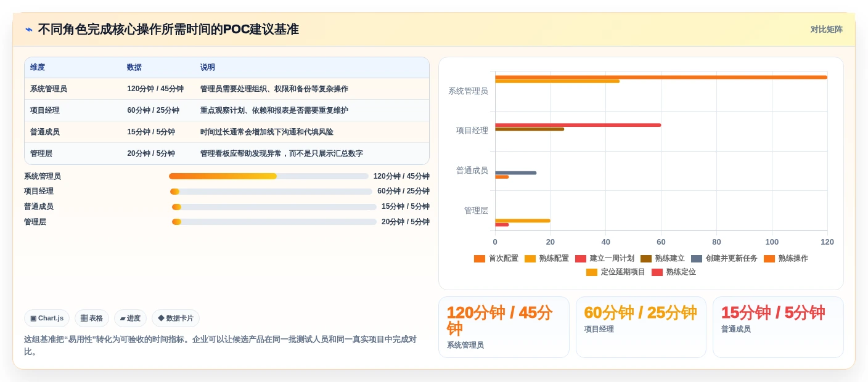Select the 进度 tag chip
The width and height of the screenshot is (868, 382).
(130, 318)
